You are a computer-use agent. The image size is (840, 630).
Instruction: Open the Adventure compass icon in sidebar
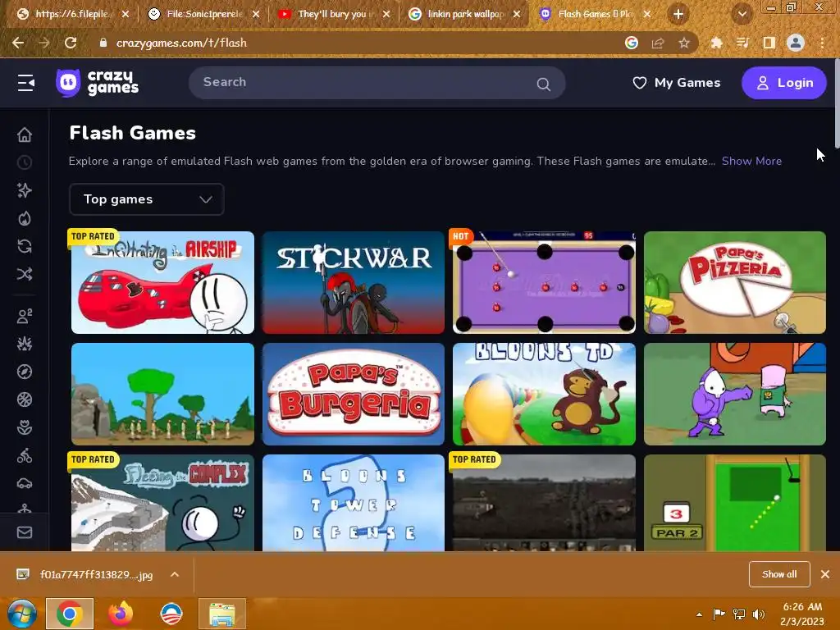tap(25, 372)
